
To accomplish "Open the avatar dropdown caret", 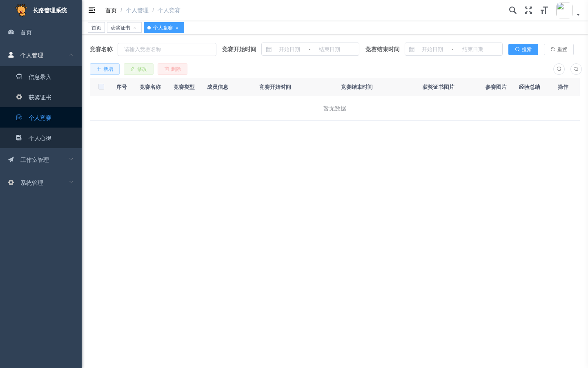I will pyautogui.click(x=578, y=15).
